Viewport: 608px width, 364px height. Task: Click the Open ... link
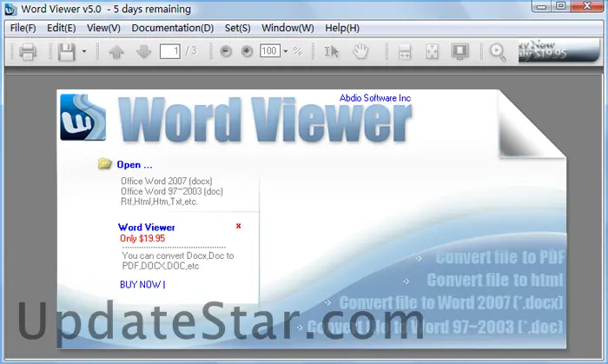(135, 165)
